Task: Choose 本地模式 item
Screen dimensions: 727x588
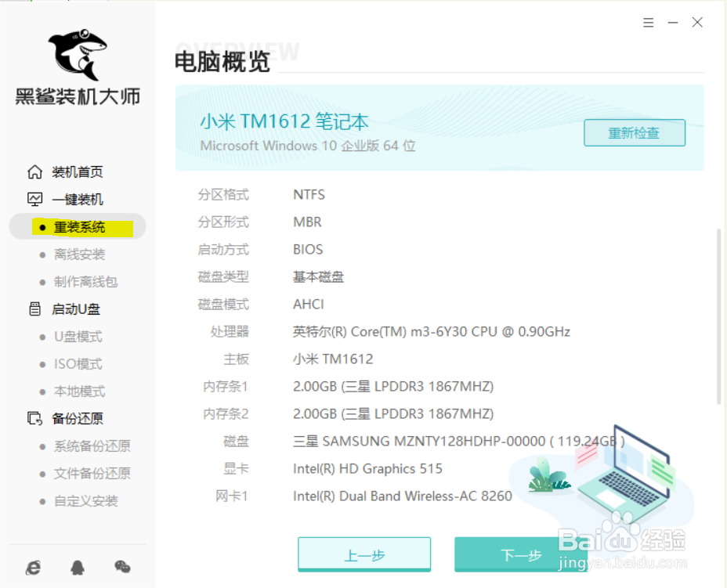Action: (79, 391)
